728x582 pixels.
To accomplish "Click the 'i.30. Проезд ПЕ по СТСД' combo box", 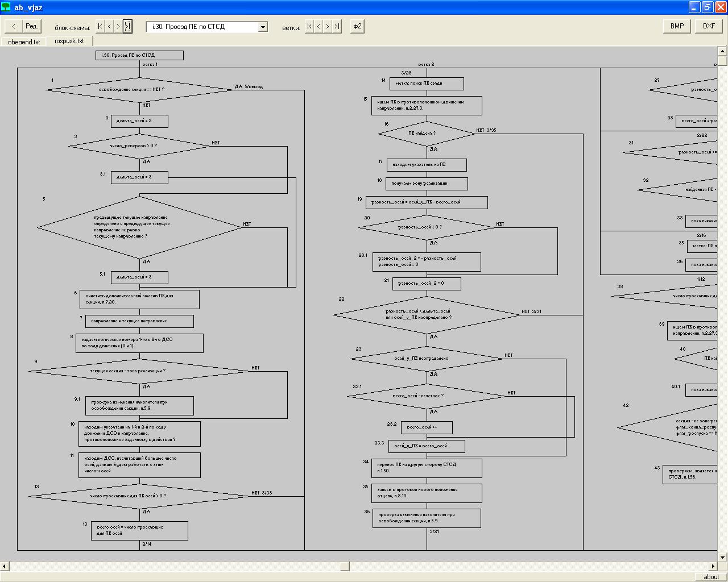I will pyautogui.click(x=202, y=27).
